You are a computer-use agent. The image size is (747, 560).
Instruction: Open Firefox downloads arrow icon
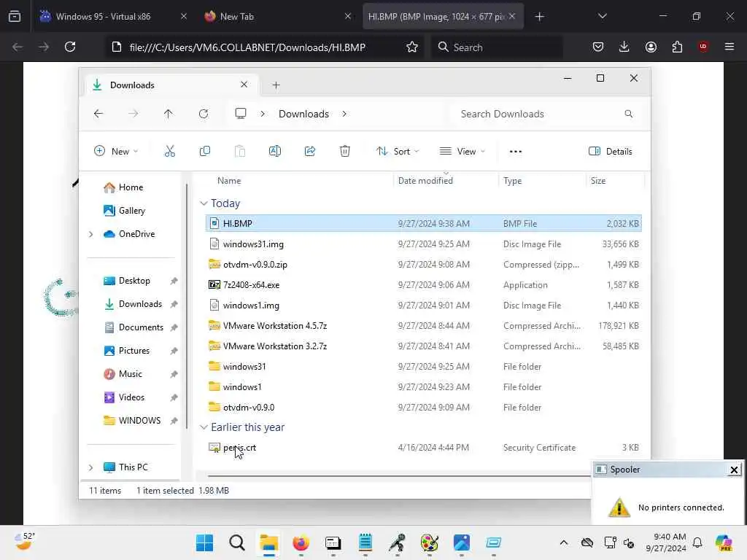tap(624, 47)
